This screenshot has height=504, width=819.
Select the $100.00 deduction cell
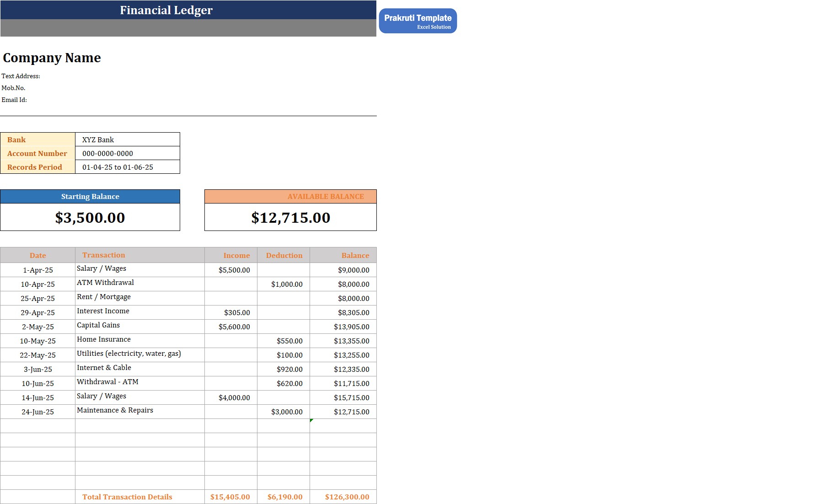(284, 355)
